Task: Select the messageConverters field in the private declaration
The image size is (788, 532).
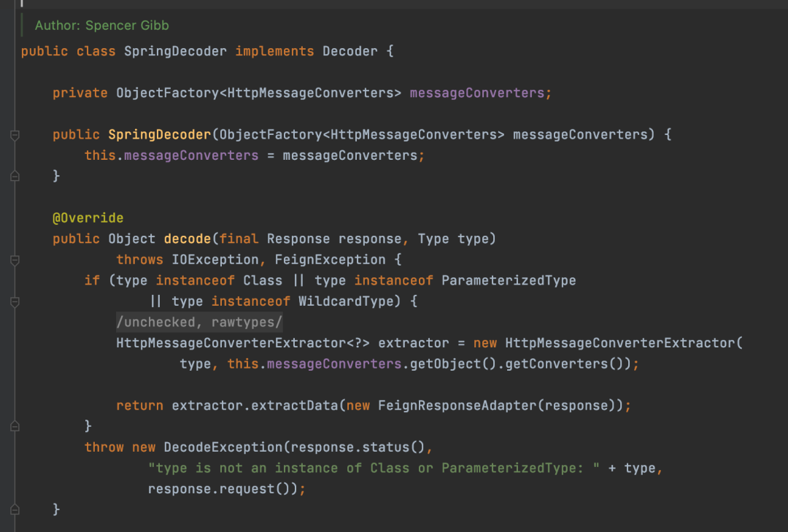Action: [477, 93]
